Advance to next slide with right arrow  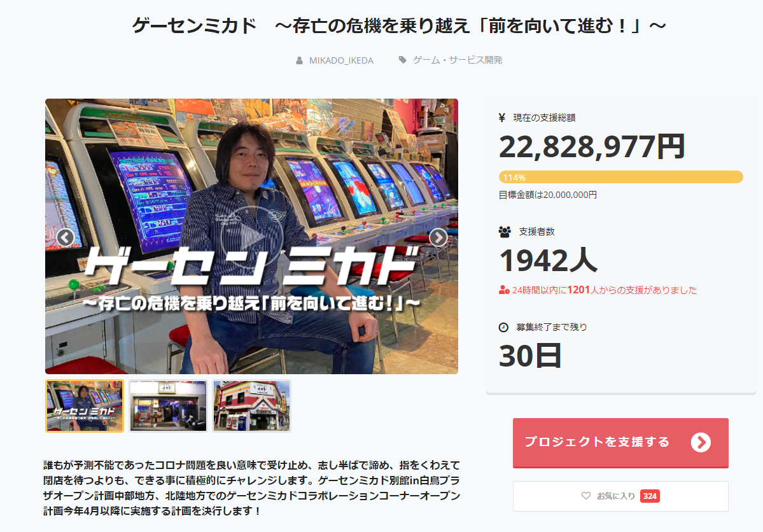pos(438,237)
